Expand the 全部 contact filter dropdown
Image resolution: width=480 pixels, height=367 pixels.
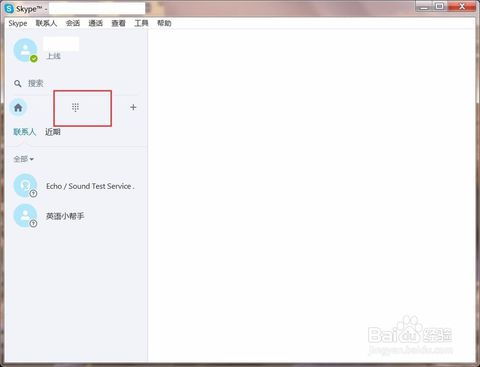[23, 159]
